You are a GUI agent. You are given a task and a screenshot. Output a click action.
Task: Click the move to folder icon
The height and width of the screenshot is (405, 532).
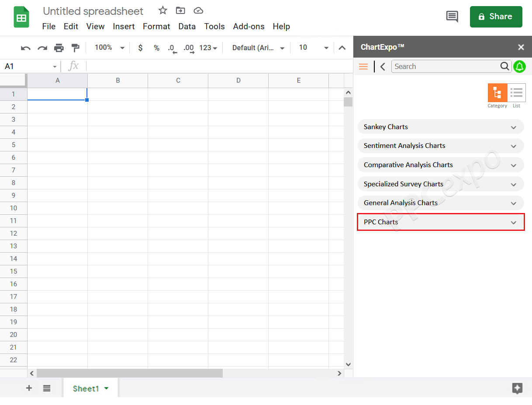[x=180, y=10]
